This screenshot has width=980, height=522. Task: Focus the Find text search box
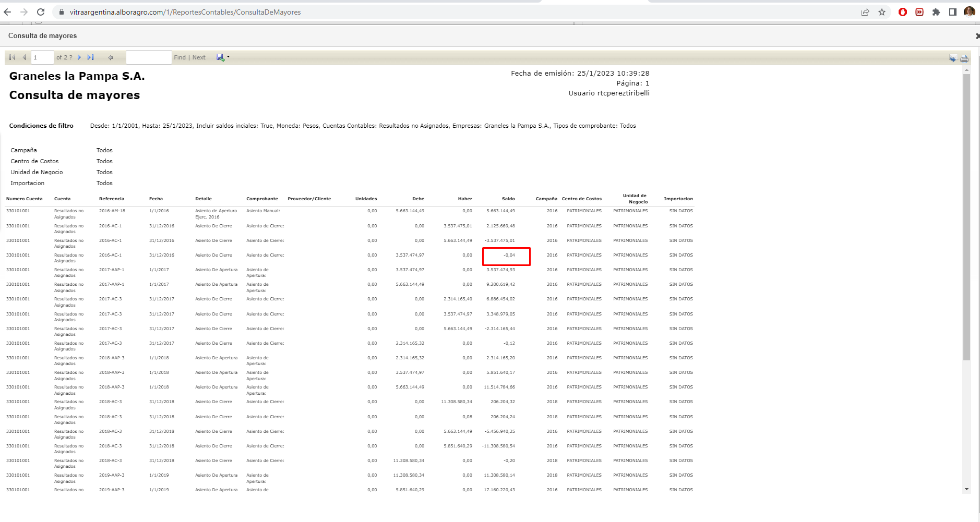pos(149,57)
